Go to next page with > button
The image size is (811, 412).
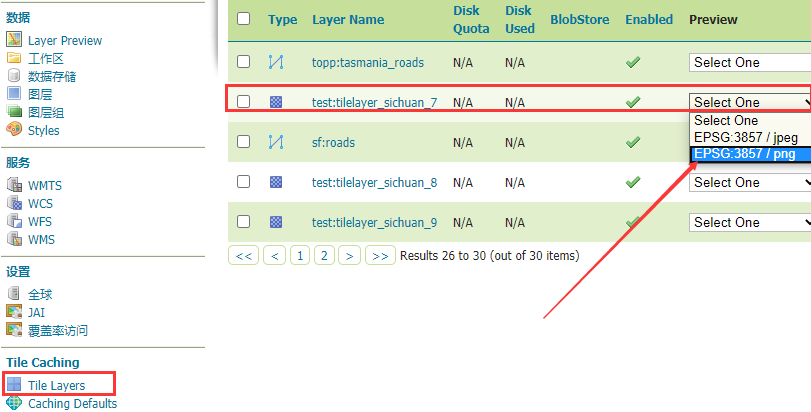(x=350, y=255)
